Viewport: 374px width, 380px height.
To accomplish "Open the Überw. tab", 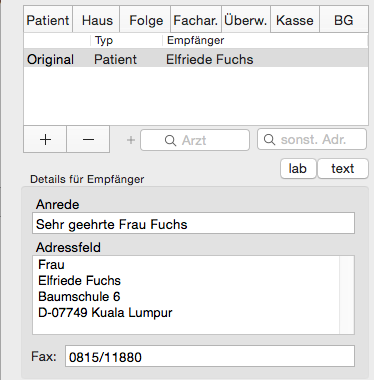I will point(245,20).
